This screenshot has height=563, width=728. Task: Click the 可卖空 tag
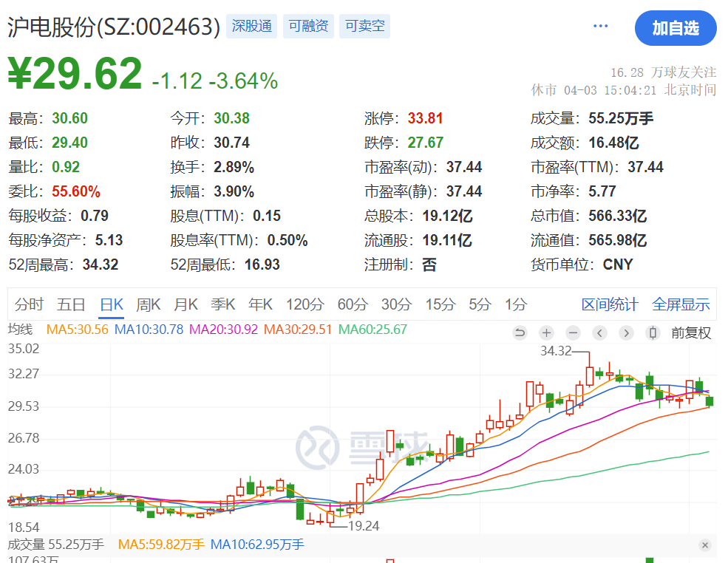pyautogui.click(x=364, y=26)
